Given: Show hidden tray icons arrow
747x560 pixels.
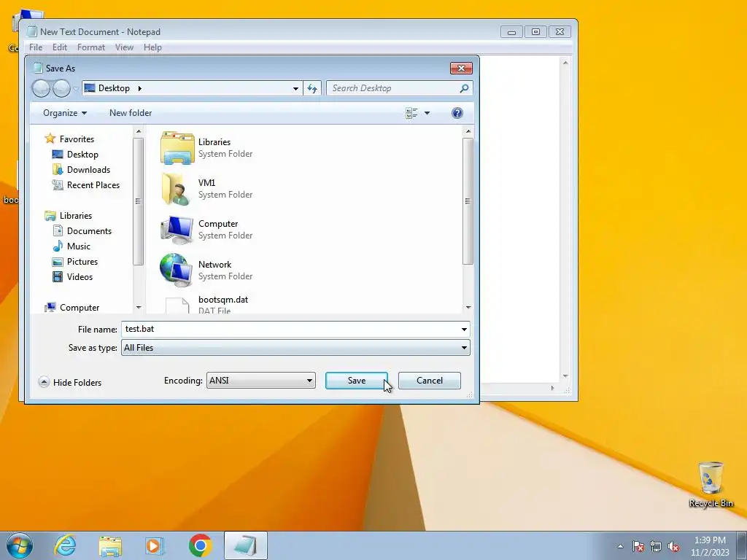Looking at the screenshot, I should point(620,546).
